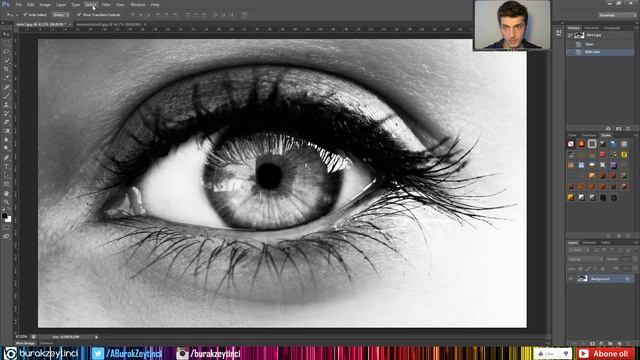Select the Blur tool
Screen dimensions: 640x360
click(x=6, y=140)
